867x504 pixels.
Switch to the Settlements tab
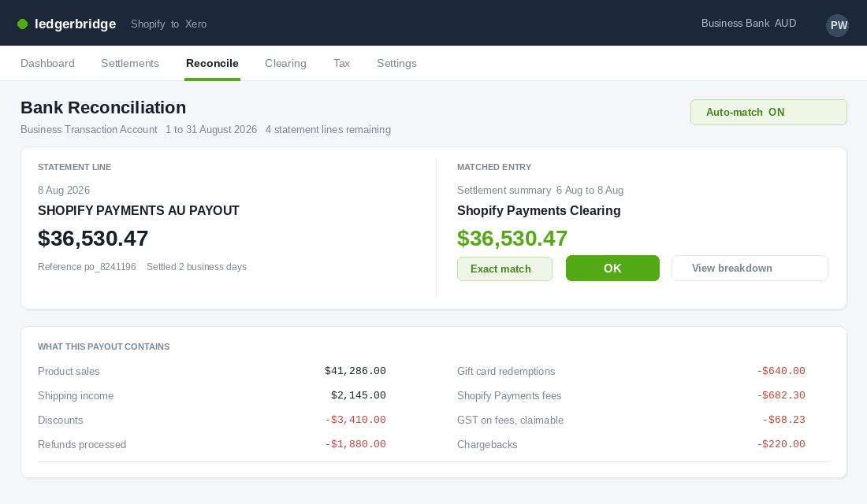point(130,64)
